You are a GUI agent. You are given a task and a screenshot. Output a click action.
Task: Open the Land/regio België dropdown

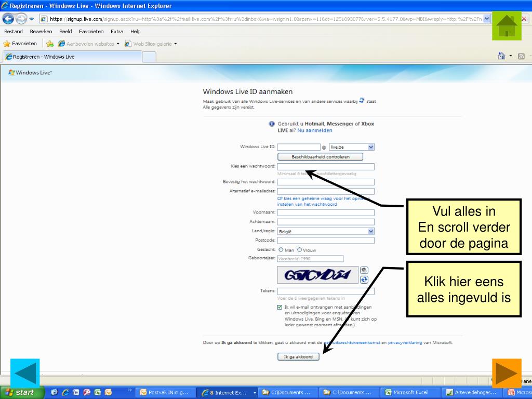pyautogui.click(x=371, y=231)
